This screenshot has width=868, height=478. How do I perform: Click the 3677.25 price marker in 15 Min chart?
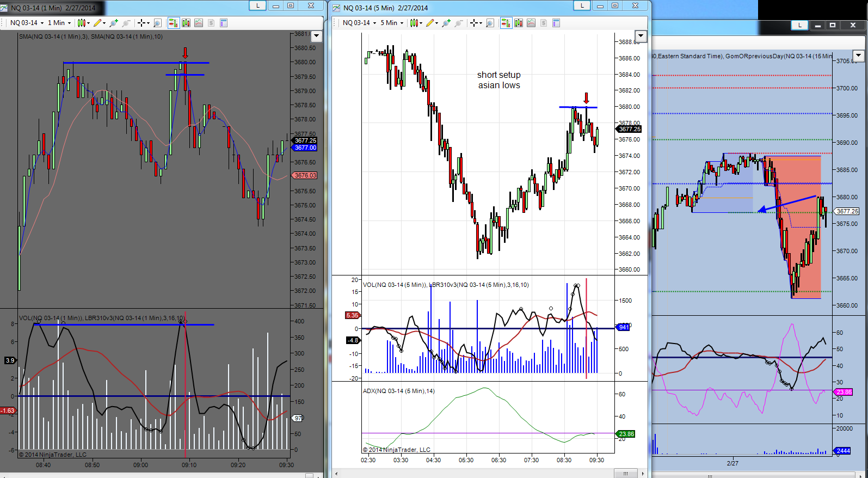(847, 211)
